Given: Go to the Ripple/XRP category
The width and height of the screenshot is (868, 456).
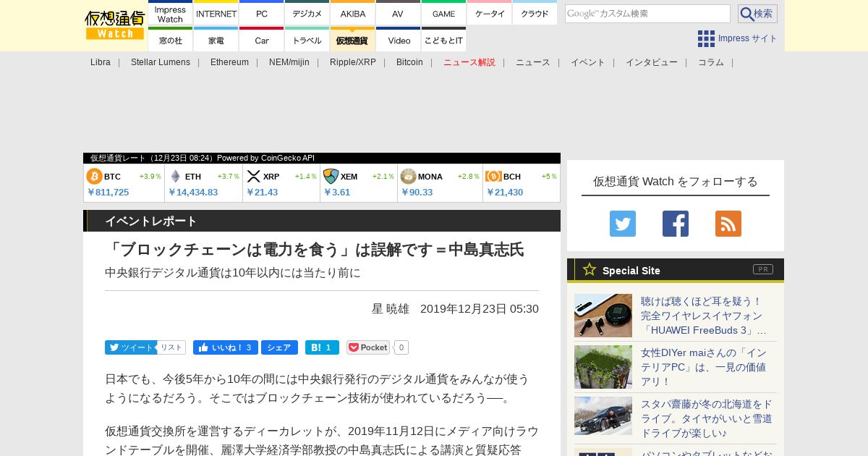Looking at the screenshot, I should coord(353,62).
